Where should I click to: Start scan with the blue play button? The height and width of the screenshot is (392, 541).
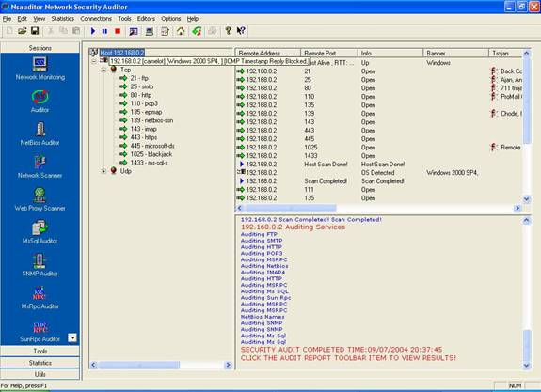pyautogui.click(x=93, y=31)
